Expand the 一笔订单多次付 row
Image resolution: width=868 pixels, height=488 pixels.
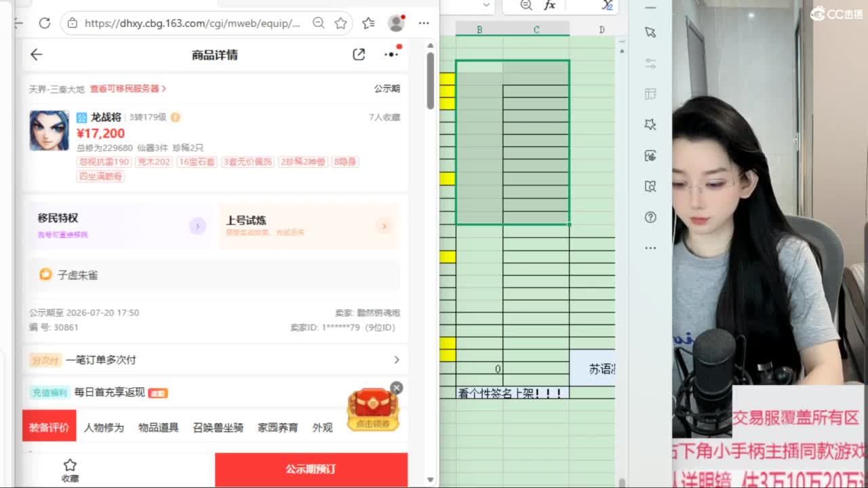coord(215,360)
